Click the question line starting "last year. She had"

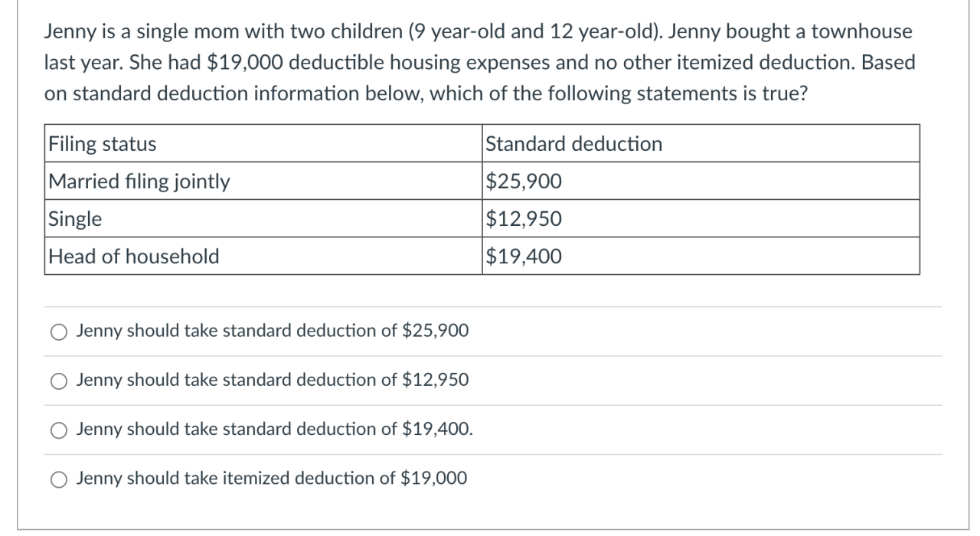pyautogui.click(x=479, y=63)
